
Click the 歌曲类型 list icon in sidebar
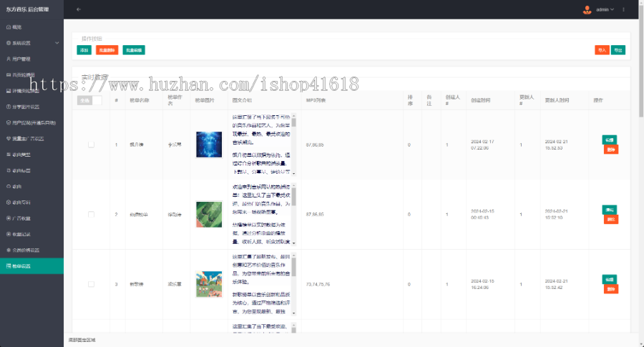click(8, 155)
